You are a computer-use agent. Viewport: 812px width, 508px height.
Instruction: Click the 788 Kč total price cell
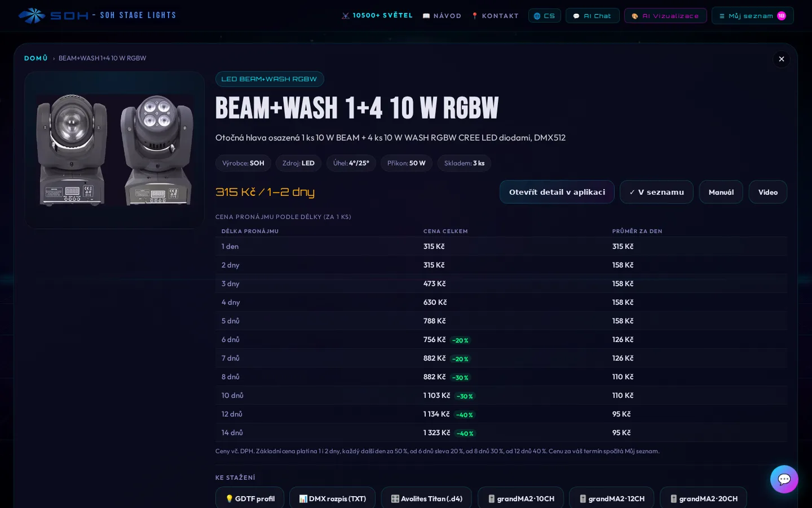click(x=435, y=321)
